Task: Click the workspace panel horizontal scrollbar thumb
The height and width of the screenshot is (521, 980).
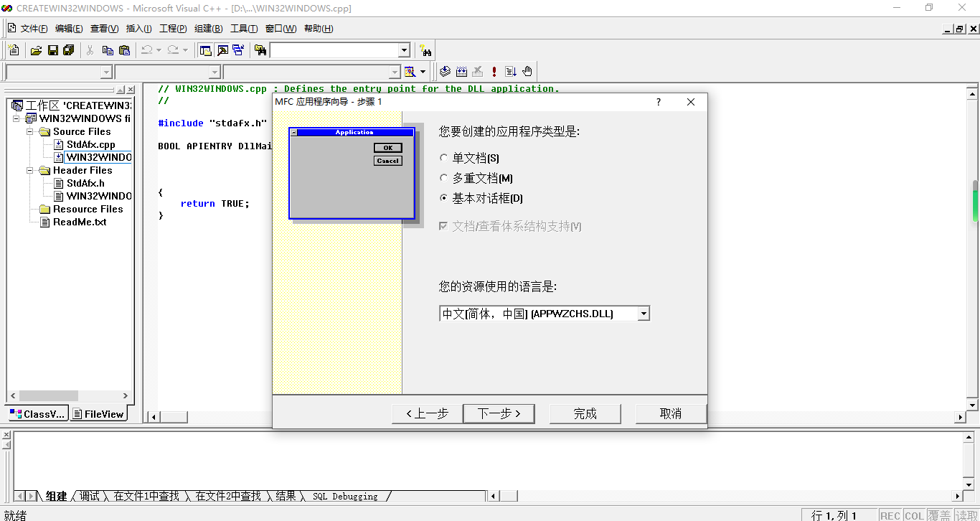Action: pos(49,395)
